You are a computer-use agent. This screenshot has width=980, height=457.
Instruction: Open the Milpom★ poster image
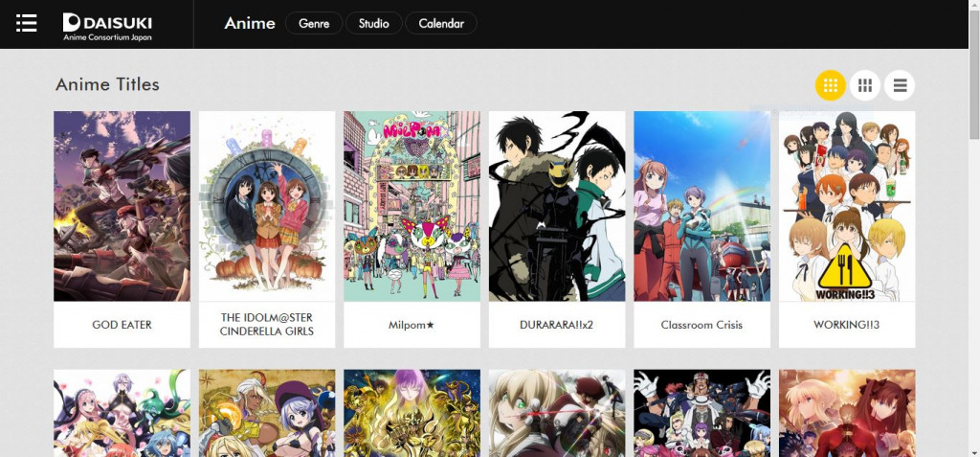point(412,206)
